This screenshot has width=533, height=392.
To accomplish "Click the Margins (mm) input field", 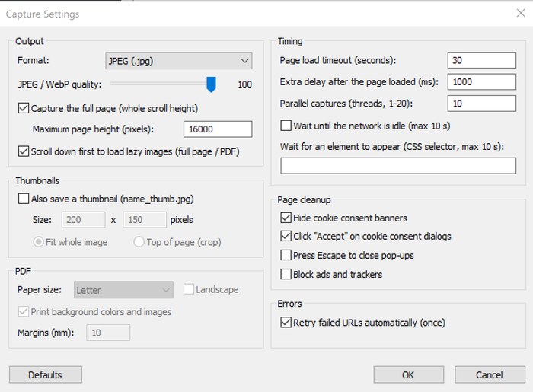I will pyautogui.click(x=108, y=333).
